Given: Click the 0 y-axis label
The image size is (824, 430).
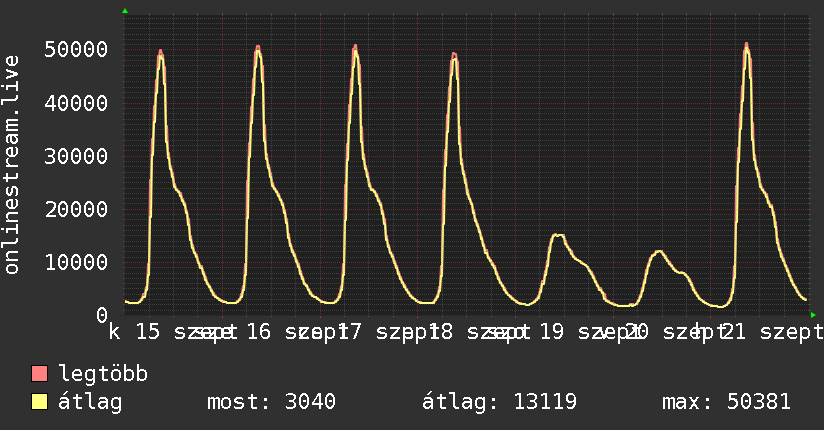Looking at the screenshot, I should tap(102, 315).
